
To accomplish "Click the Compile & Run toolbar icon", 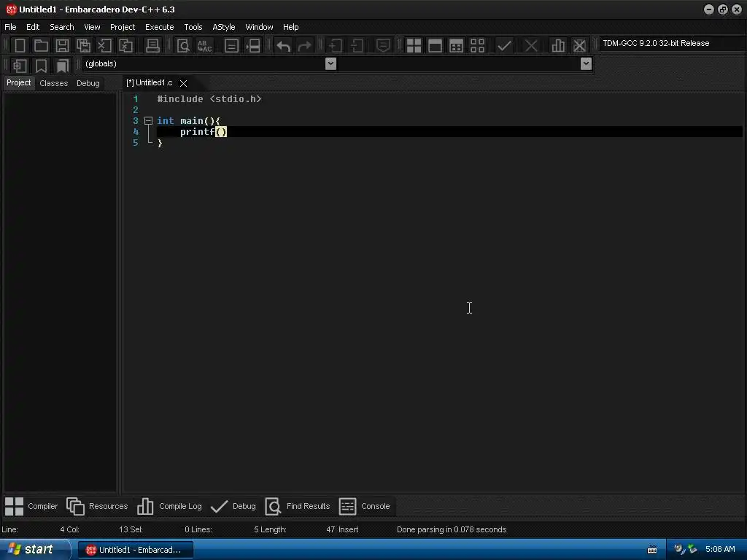I will pos(456,46).
